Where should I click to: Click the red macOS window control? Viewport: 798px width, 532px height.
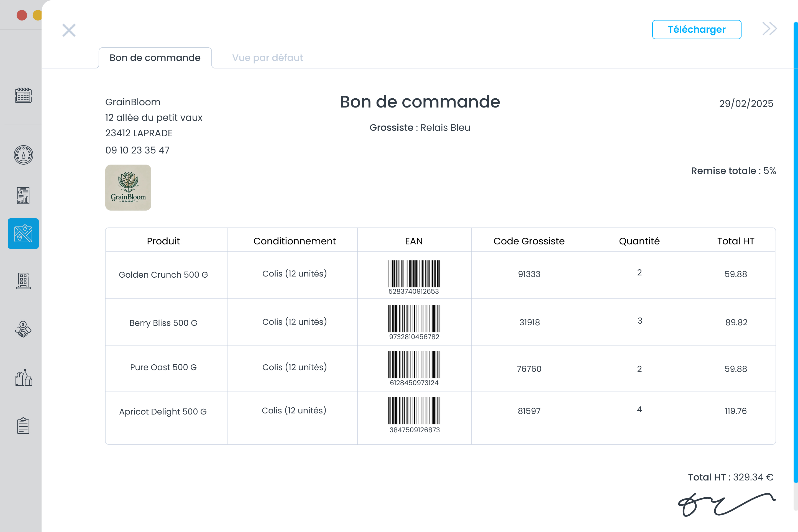point(21,15)
